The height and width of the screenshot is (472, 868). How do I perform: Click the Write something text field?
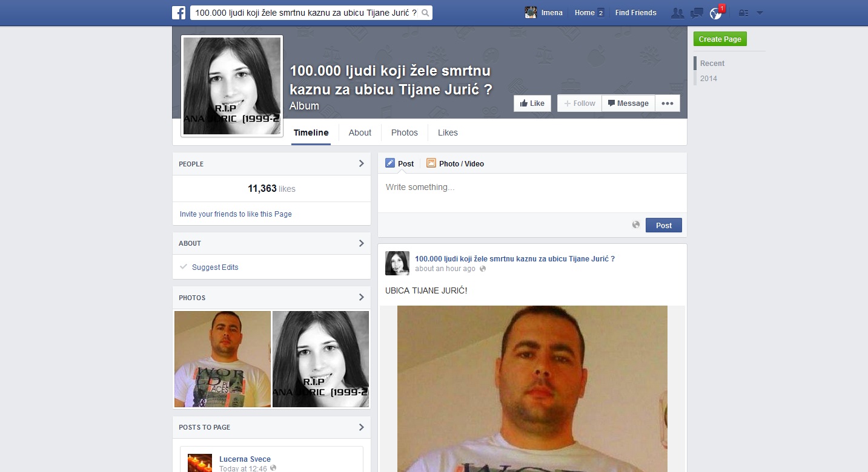pyautogui.click(x=532, y=188)
